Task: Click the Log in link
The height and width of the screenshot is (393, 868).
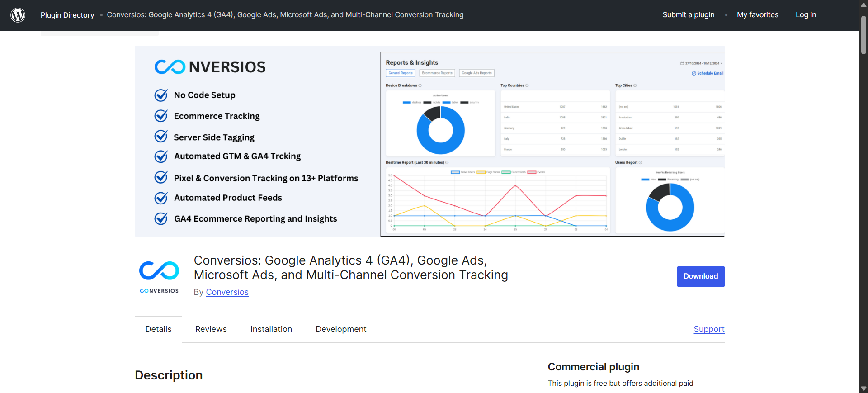Action: click(806, 14)
